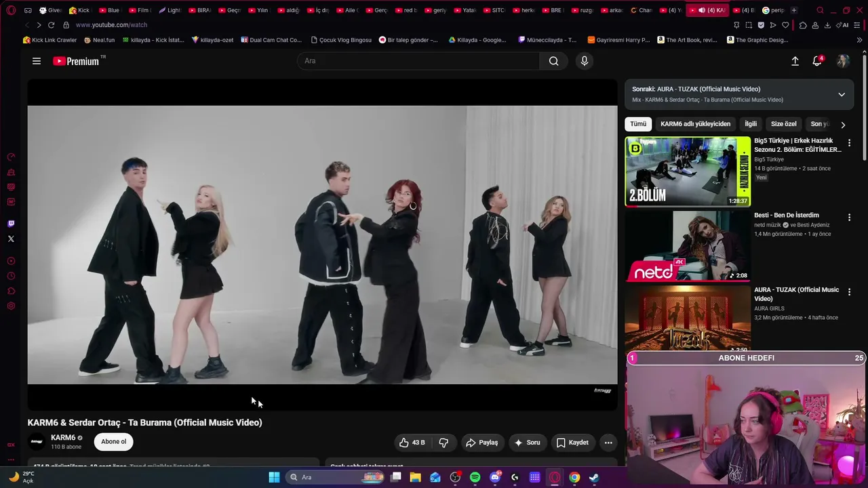Open options menu for Besti video
Screen dimensions: 868x488
pyautogui.click(x=849, y=218)
